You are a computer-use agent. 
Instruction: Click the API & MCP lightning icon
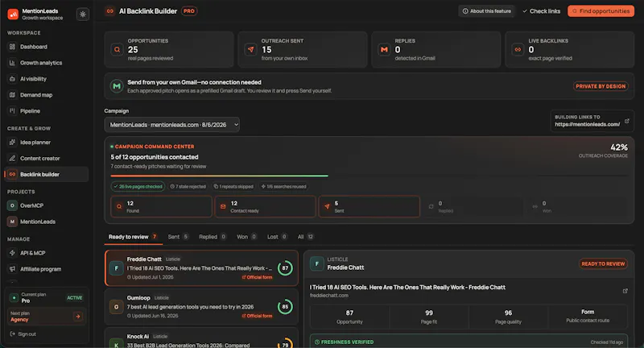(12, 253)
